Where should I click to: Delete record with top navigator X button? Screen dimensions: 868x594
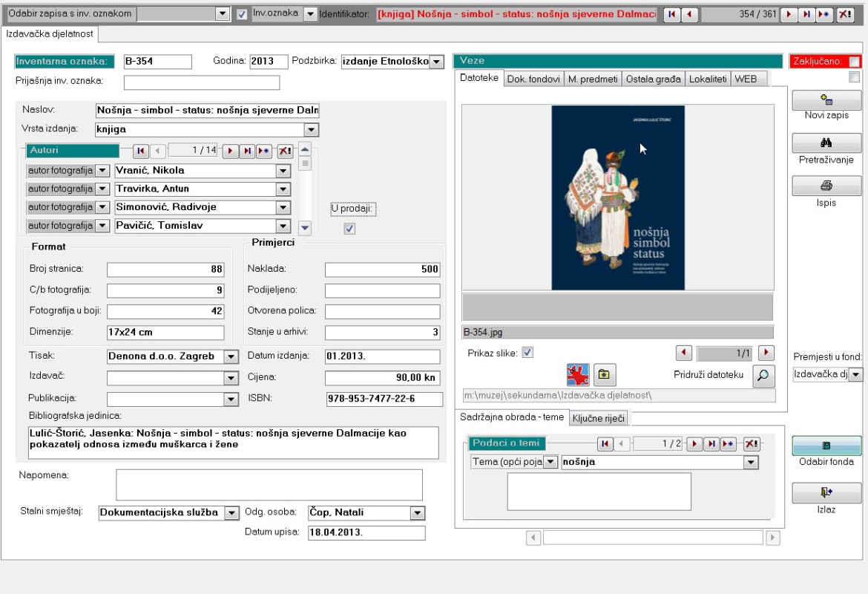(845, 14)
